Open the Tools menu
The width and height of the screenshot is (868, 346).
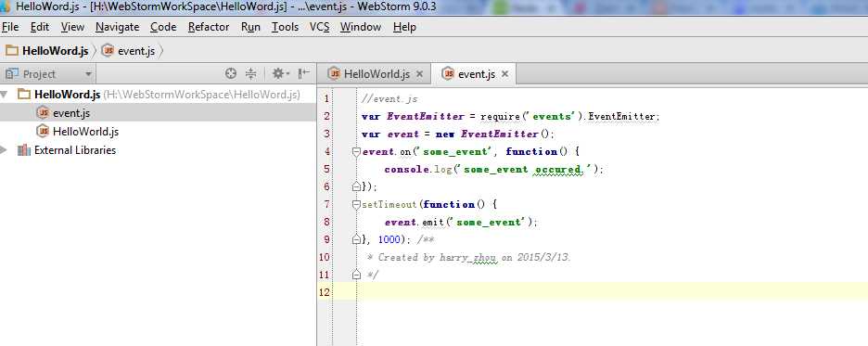coord(285,27)
